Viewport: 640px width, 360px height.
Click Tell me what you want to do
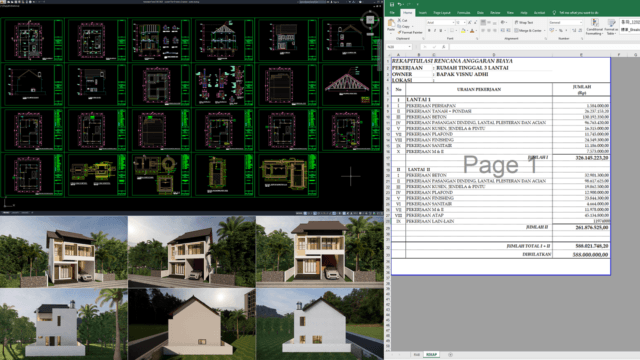(x=578, y=13)
